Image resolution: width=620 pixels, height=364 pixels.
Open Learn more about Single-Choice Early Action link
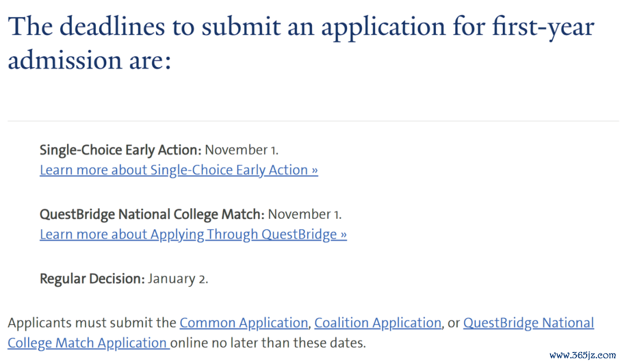179,170
